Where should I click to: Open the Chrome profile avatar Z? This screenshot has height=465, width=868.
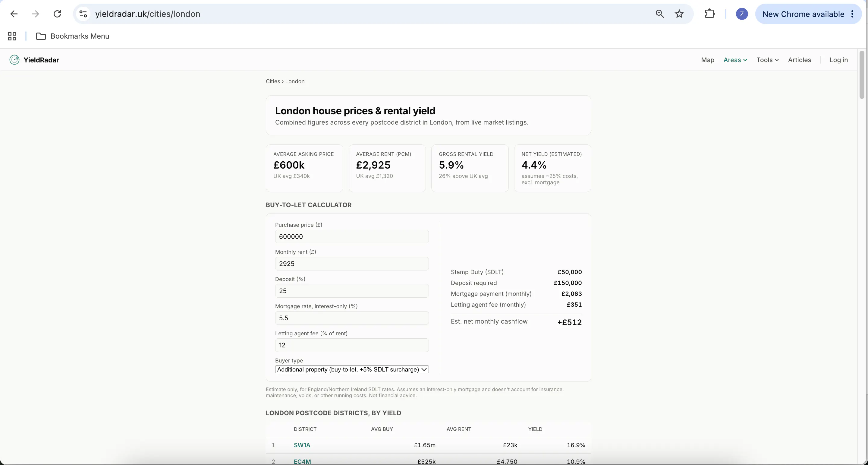click(x=742, y=14)
